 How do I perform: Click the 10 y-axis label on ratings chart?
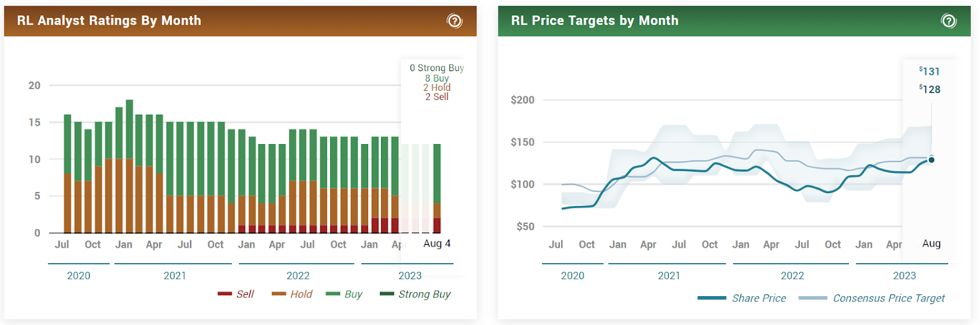coord(34,159)
